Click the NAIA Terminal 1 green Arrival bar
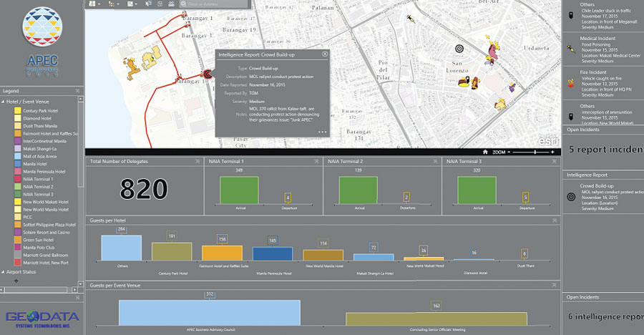Screen dimensions: 644x335 click(239, 190)
